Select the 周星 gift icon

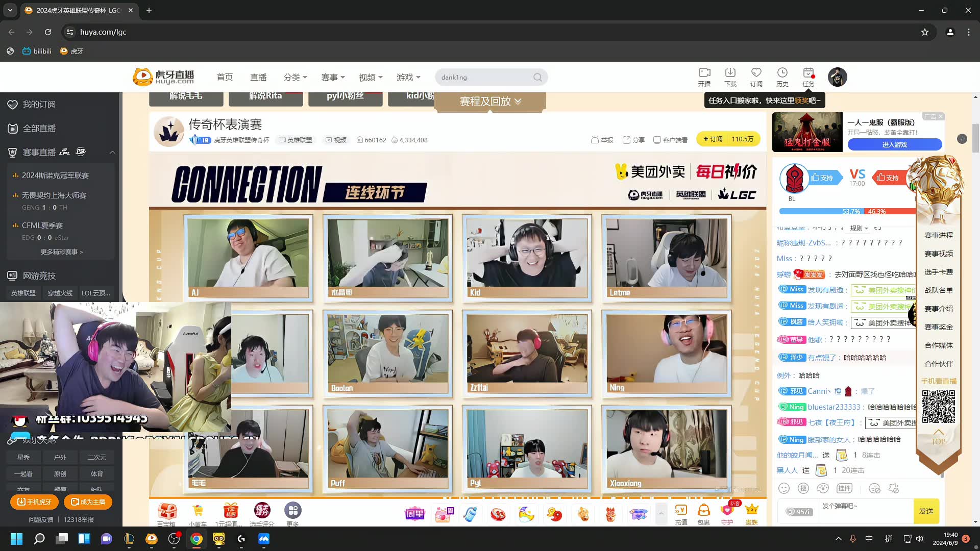click(x=414, y=514)
